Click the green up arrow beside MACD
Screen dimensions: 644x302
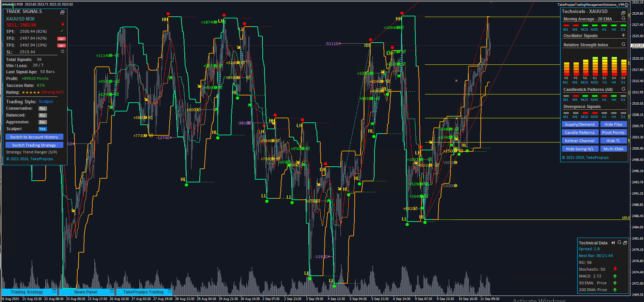[x=615, y=276]
